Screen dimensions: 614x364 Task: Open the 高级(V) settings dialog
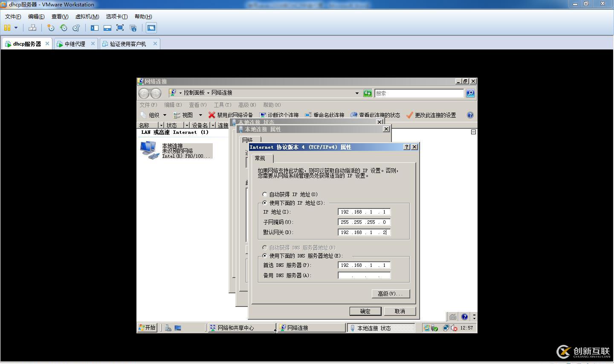point(390,293)
